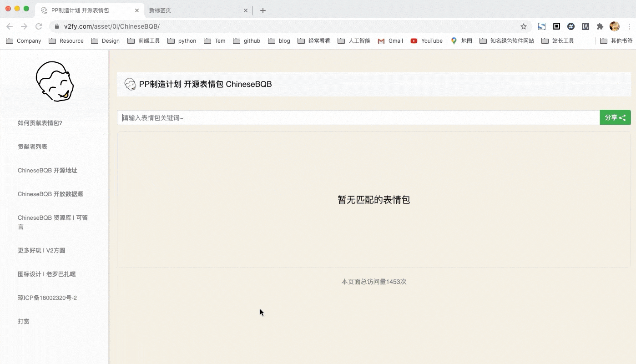Image resolution: width=636 pixels, height=364 pixels.
Task: Click 暂无匹配的表情包 message text
Action: pos(374,200)
